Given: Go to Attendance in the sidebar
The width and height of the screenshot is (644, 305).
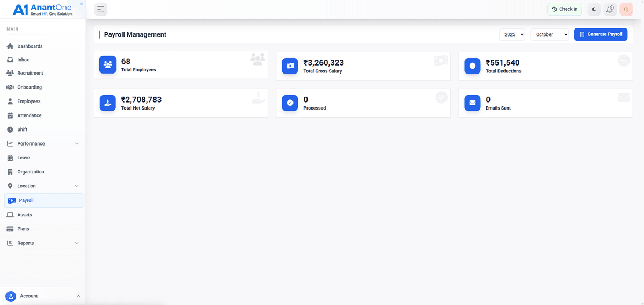Looking at the screenshot, I should [x=29, y=115].
